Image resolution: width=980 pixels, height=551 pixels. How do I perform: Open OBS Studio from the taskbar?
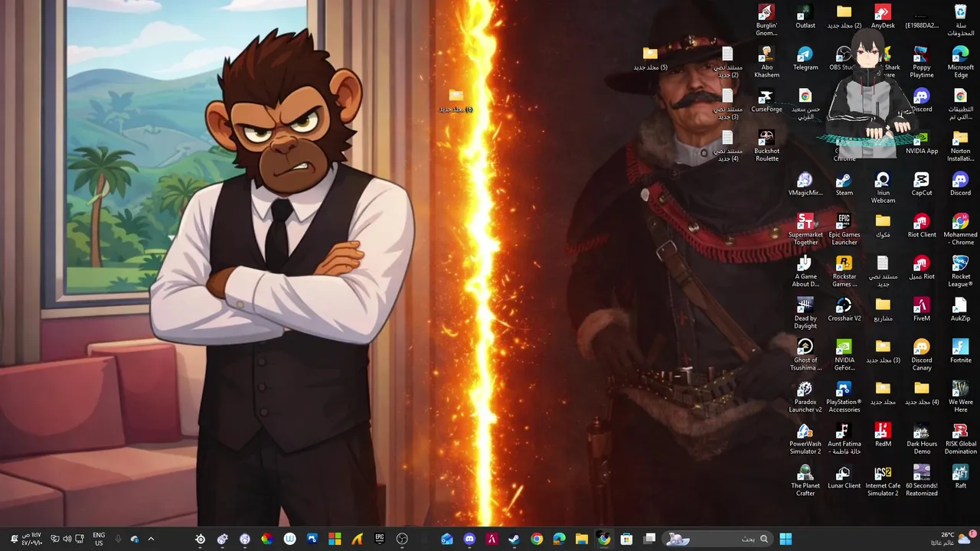403,539
